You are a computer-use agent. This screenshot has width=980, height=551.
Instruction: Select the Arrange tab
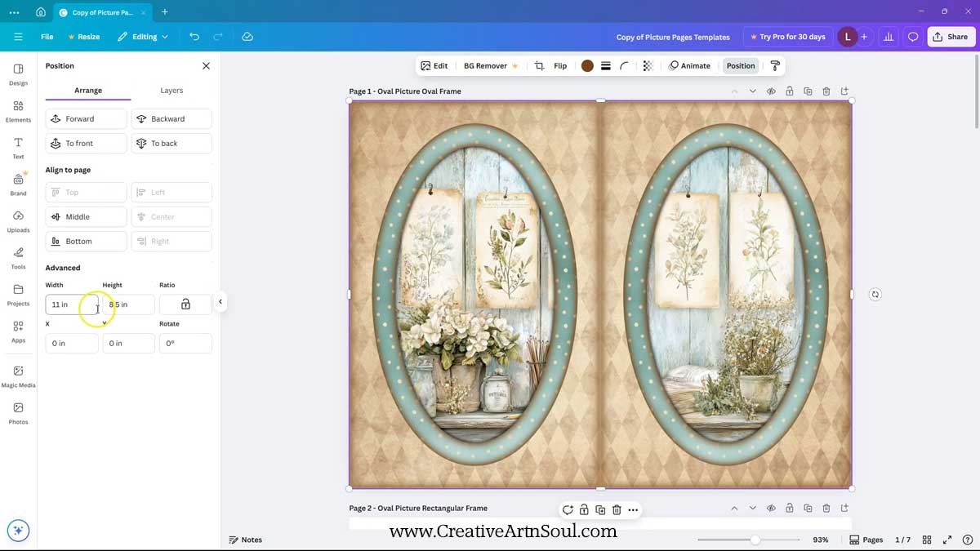[88, 91]
